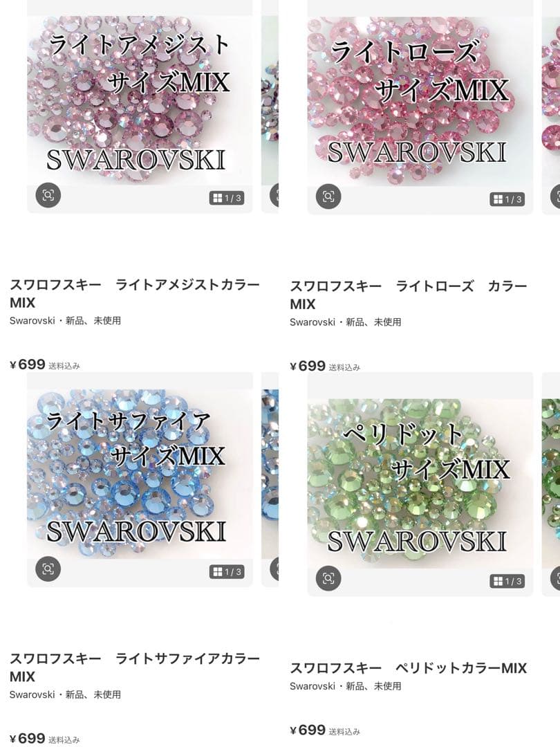Tap image search icon on Light Sapphire photo
Image resolution: width=560 pixels, height=747 pixels.
pos(48,569)
